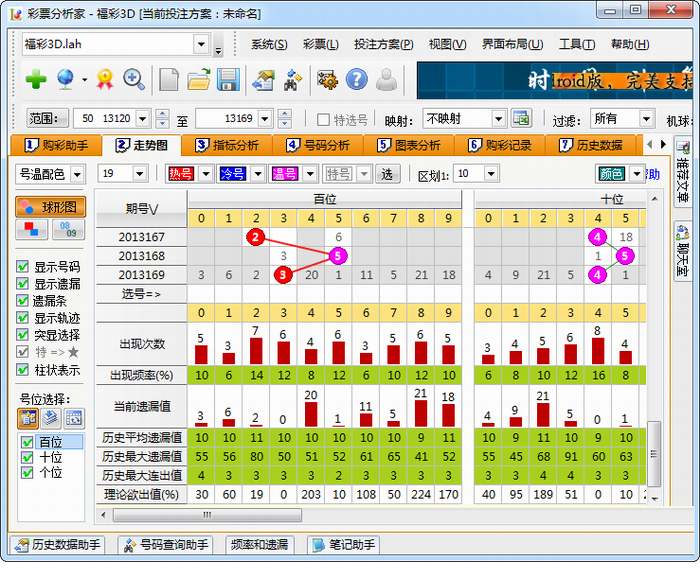Viewport: 700px width, 568px height.
Task: Click 范围 button
Action: [x=47, y=118]
